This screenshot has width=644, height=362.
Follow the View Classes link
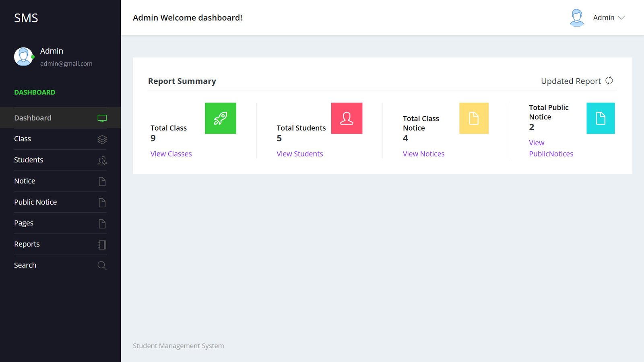(x=171, y=154)
